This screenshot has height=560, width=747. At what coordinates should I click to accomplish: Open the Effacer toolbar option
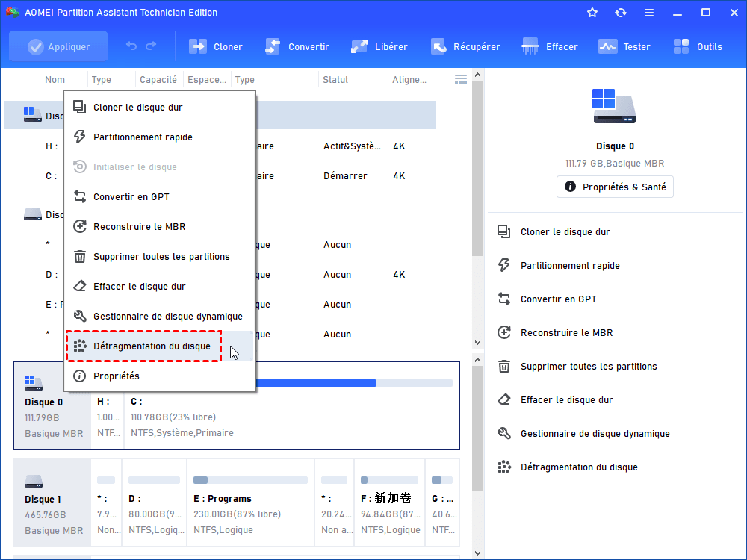click(549, 46)
